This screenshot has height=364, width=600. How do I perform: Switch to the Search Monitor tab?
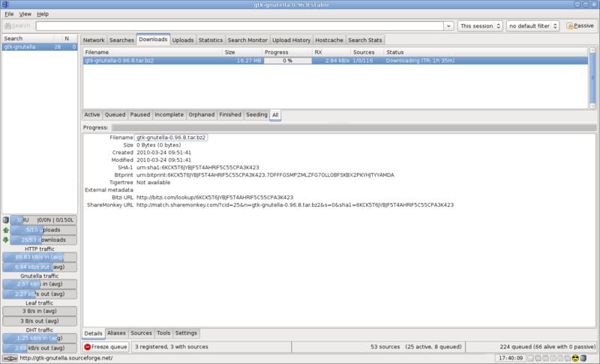247,40
